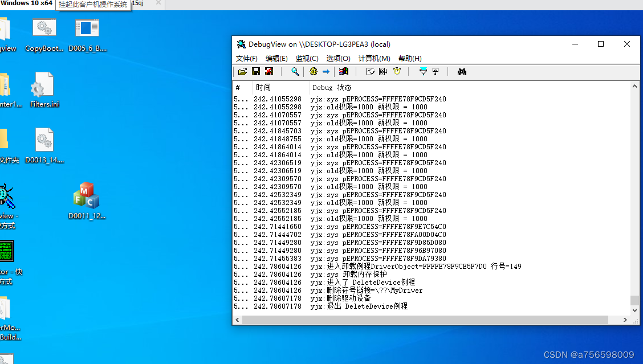Viewport: 643px width, 364px height.
Task: Toggle Capture Kernel with the gear icon
Action: 313,71
